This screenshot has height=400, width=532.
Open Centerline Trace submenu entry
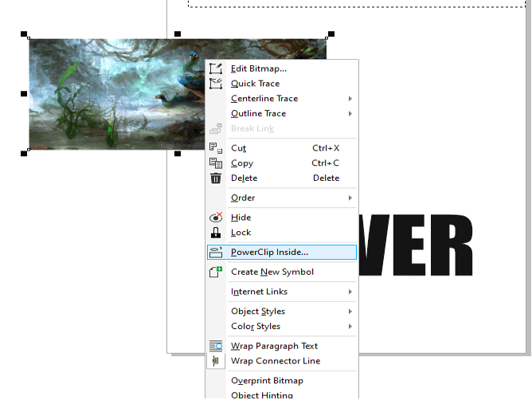pyautogui.click(x=282, y=99)
